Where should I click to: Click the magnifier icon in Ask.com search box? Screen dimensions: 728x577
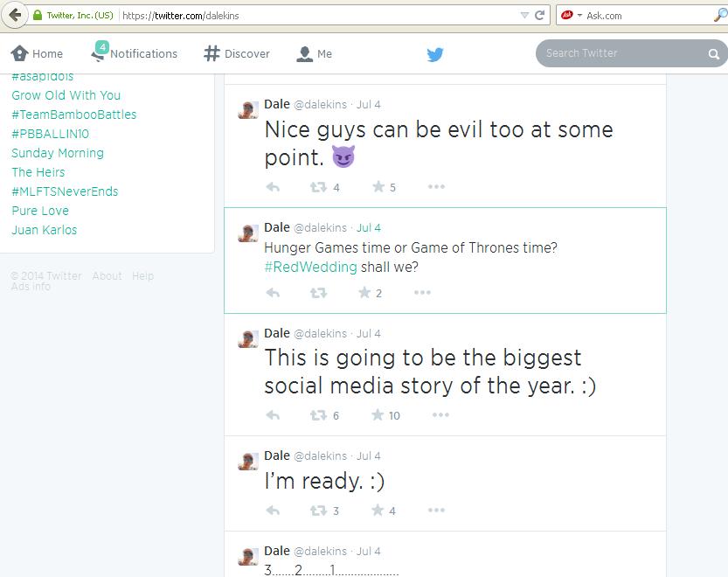720,16
